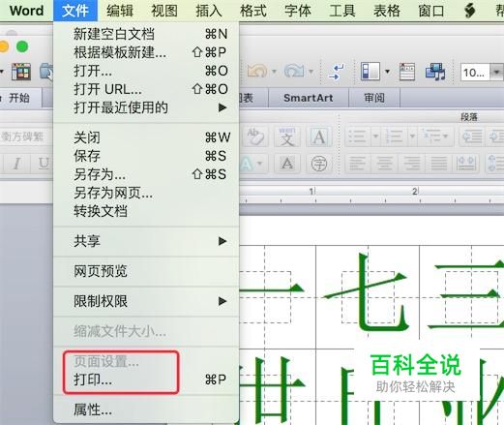Click the distributed alignment icon

[466, 164]
